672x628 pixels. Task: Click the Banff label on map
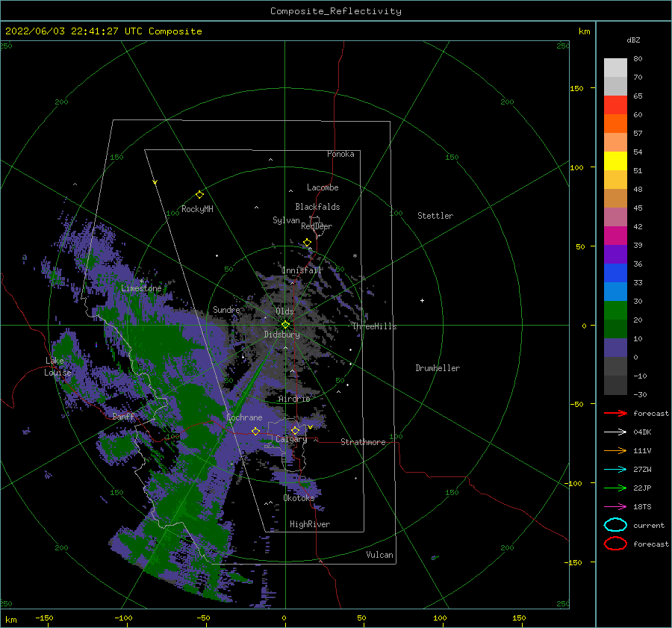point(123,416)
